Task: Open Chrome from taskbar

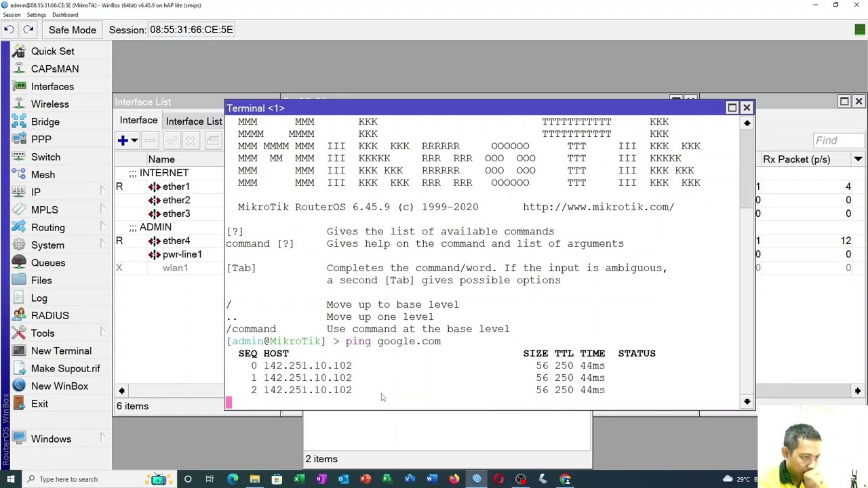Action: pos(565,479)
